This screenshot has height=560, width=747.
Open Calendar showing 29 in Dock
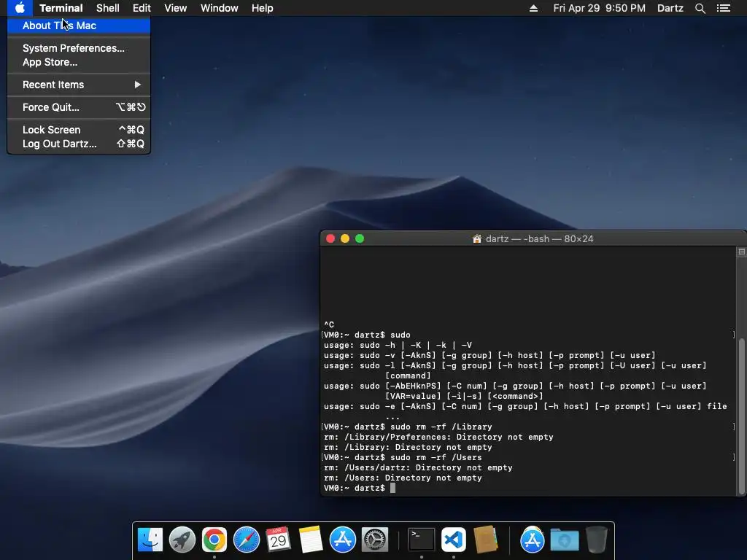278,540
